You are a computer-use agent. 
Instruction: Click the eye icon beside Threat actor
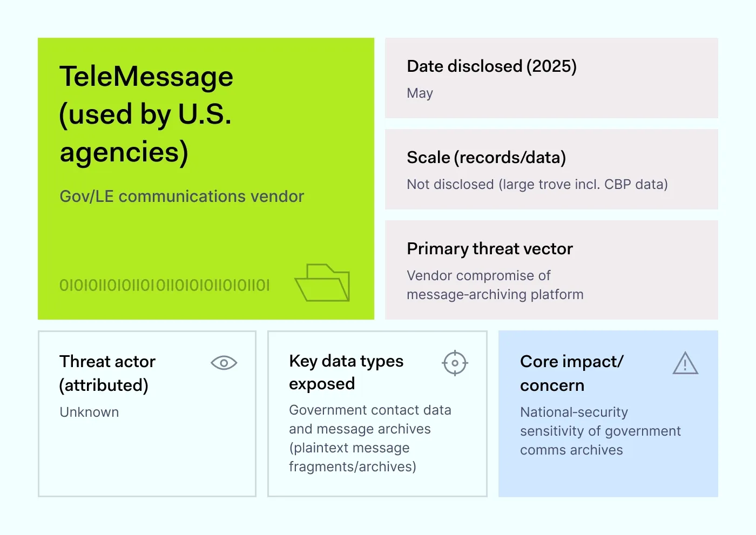224,363
